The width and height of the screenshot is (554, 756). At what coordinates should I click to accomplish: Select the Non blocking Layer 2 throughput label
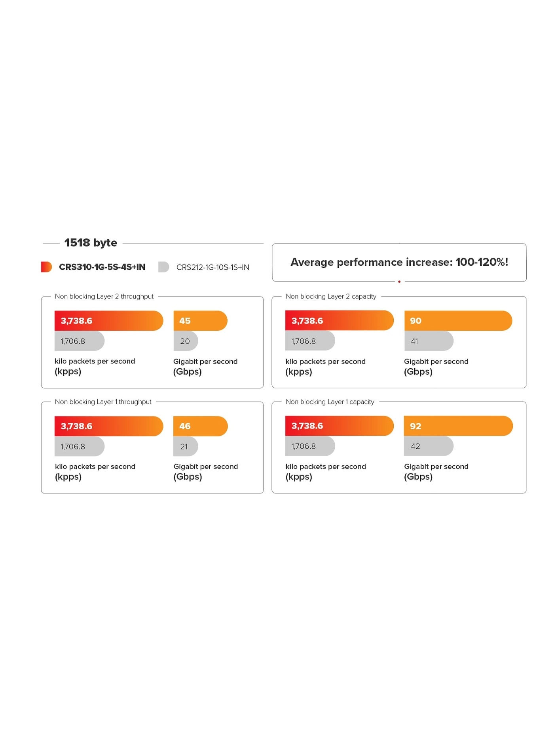click(104, 296)
